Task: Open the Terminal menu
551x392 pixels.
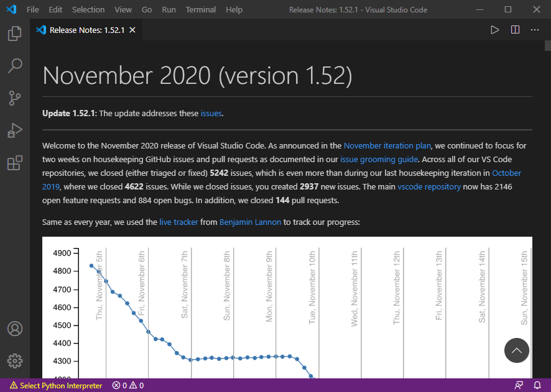Action: point(201,10)
